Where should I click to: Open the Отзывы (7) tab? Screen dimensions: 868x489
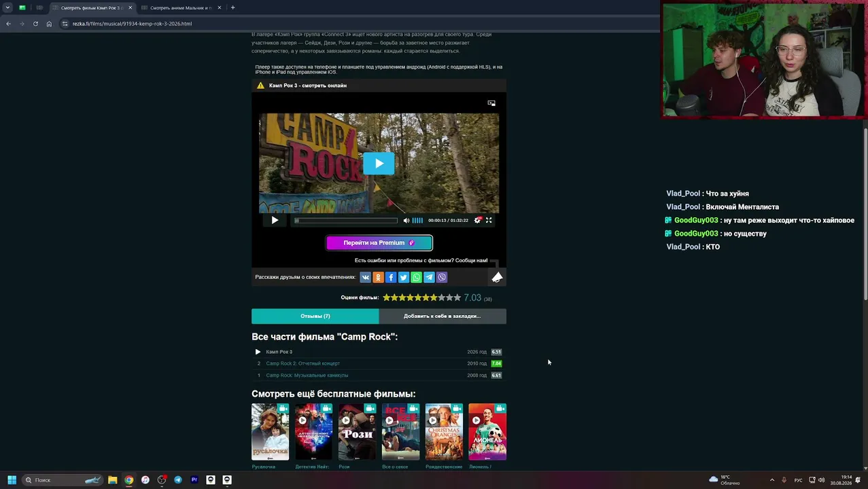click(315, 316)
